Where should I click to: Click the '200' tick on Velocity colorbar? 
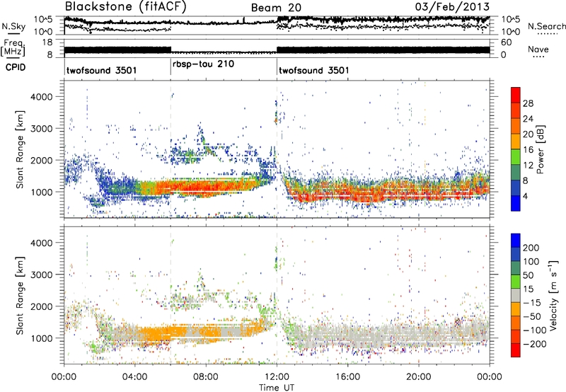tap(531, 248)
